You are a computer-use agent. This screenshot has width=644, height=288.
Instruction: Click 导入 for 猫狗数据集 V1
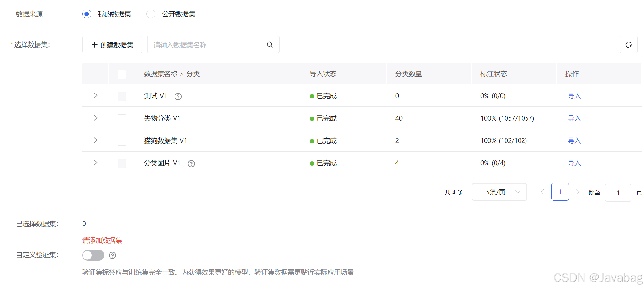574,140
